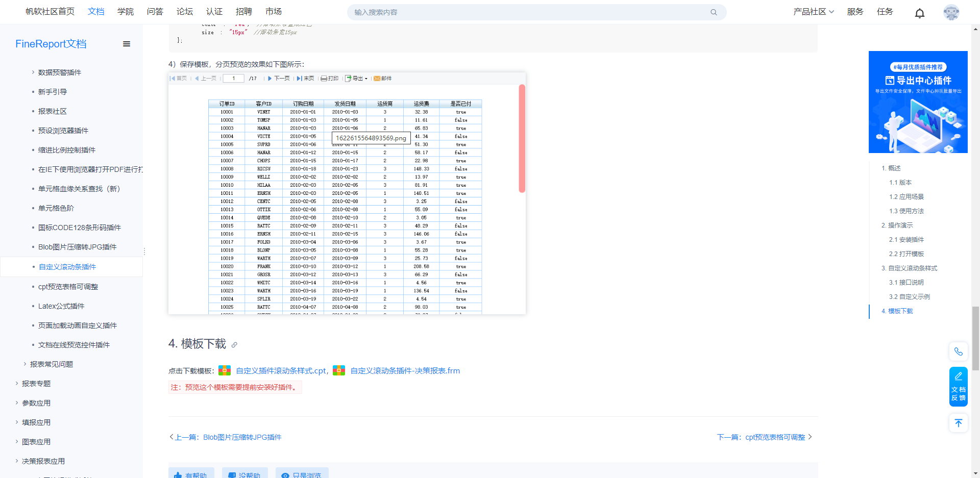Viewport: 980px width, 478px height.
Task: Jump to 1.2 应用场景 in outline
Action: 906,197
